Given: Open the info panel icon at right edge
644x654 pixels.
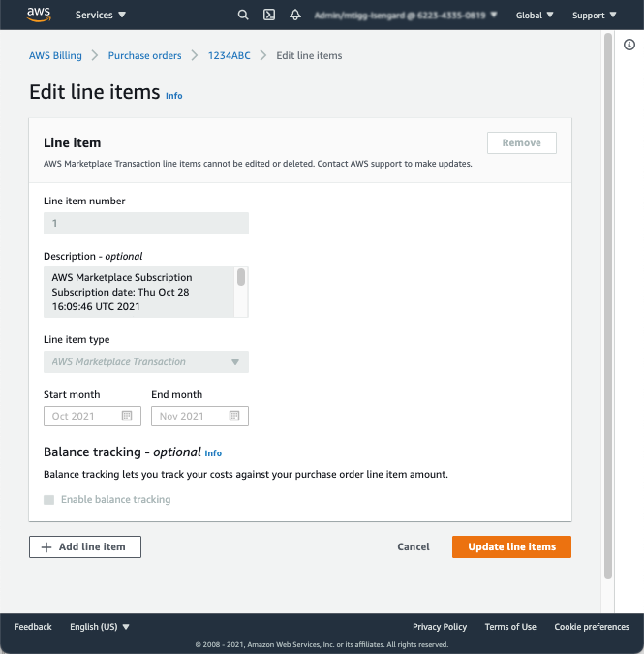Looking at the screenshot, I should point(629,45).
